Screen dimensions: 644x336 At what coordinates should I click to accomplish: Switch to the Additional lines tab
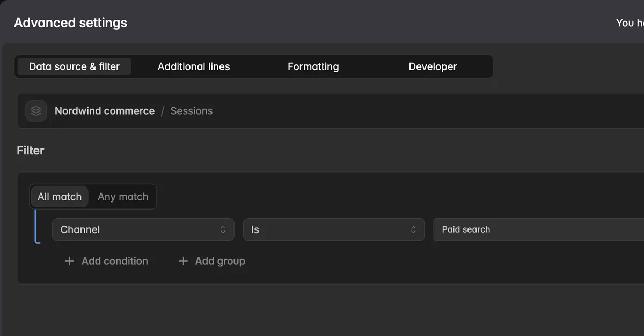pos(194,66)
